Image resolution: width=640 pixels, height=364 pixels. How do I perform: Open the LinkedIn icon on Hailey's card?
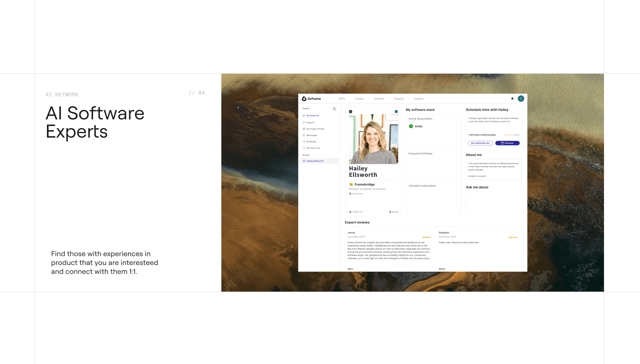coord(350,111)
